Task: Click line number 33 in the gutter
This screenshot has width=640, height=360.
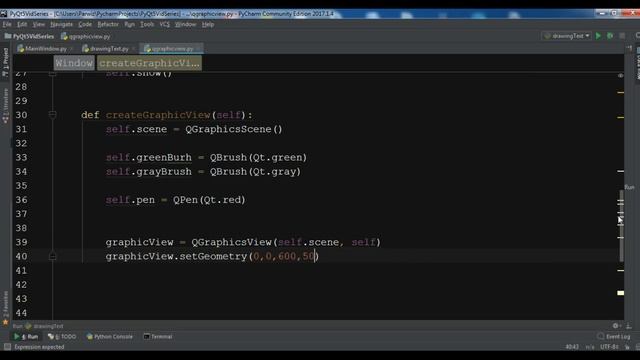Action: click(x=21, y=158)
